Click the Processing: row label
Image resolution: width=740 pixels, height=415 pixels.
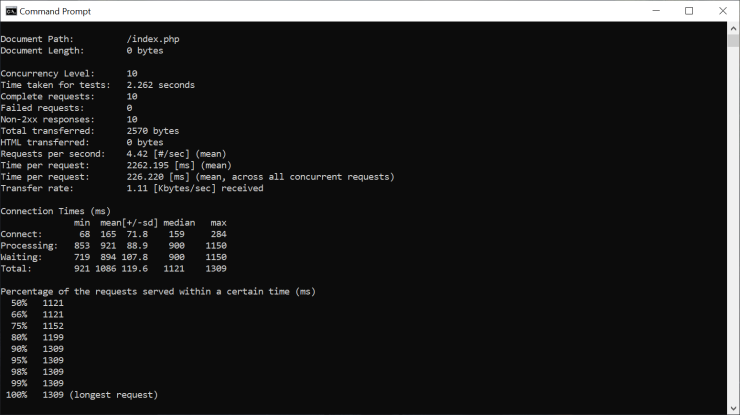[x=29, y=246]
